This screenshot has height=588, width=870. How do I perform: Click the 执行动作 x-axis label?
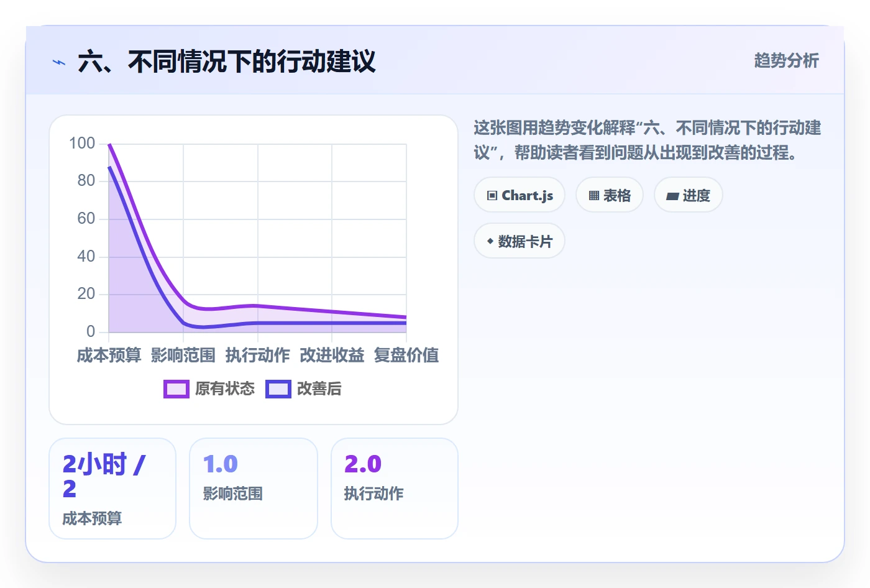(258, 356)
